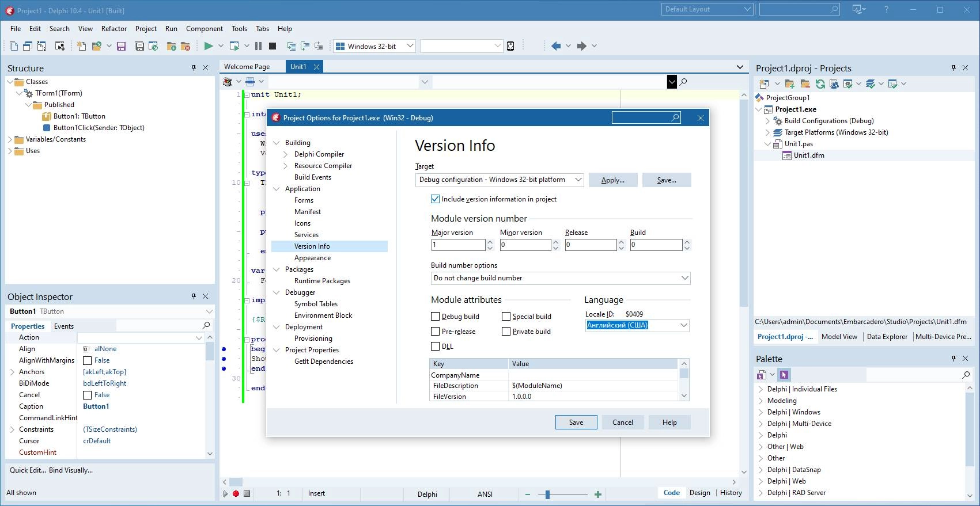Click the device rotation icon beside the empty combo
The height and width of the screenshot is (506, 980).
tap(510, 46)
